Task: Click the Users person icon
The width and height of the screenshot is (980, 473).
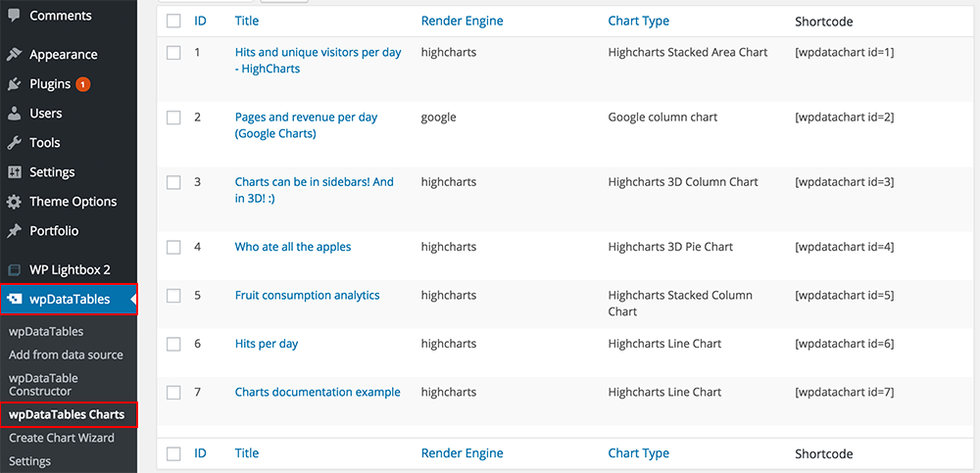Action: (x=14, y=113)
